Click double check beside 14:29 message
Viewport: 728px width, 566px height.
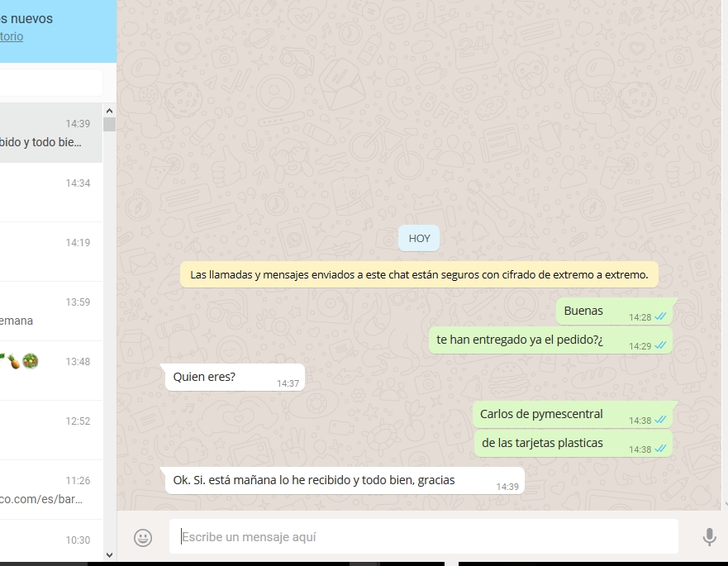[660, 345]
